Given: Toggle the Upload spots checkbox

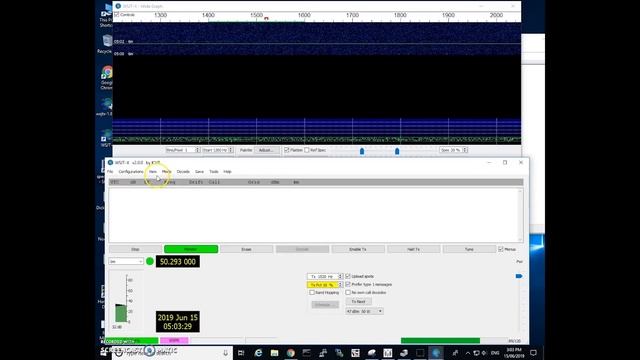Looking at the screenshot, I should click(x=348, y=276).
